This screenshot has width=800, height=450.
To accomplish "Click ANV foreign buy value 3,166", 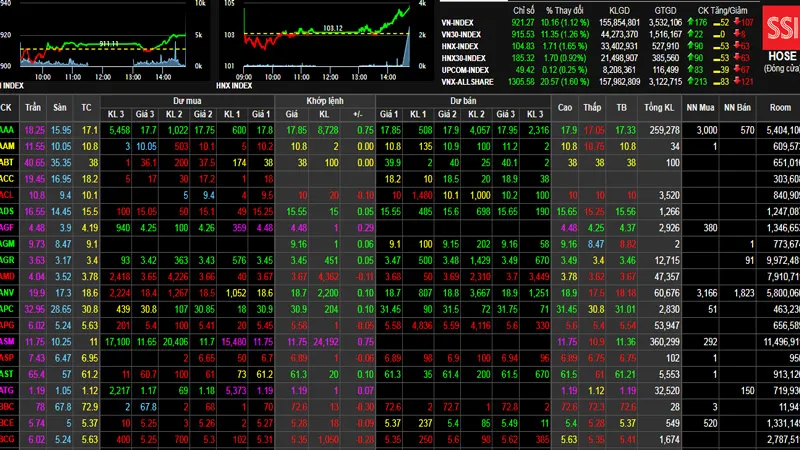I will [x=707, y=293].
